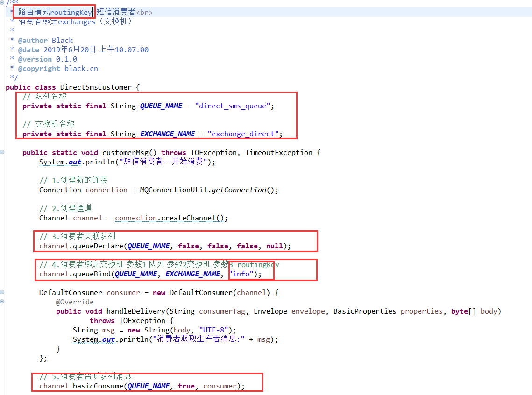This screenshot has height=395, width=532.
Task: Collapse the DefaultConsumer anonymous class fold
Action: (x=3, y=292)
